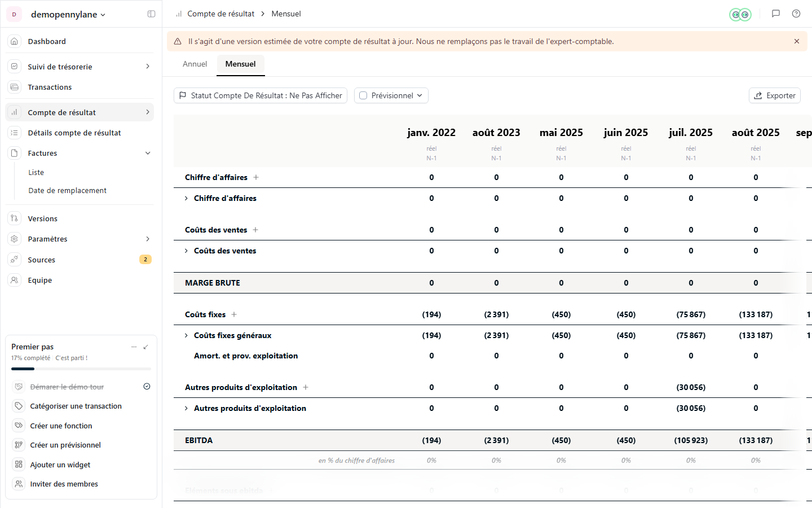
Task: Click the Créer un prévisionnel icon
Action: tap(19, 445)
